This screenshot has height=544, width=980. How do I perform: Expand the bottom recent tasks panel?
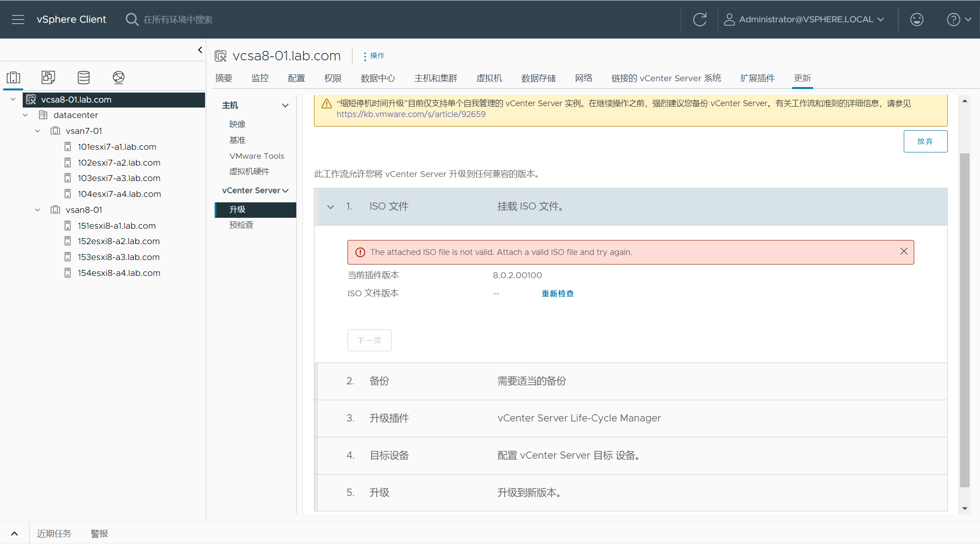click(15, 534)
